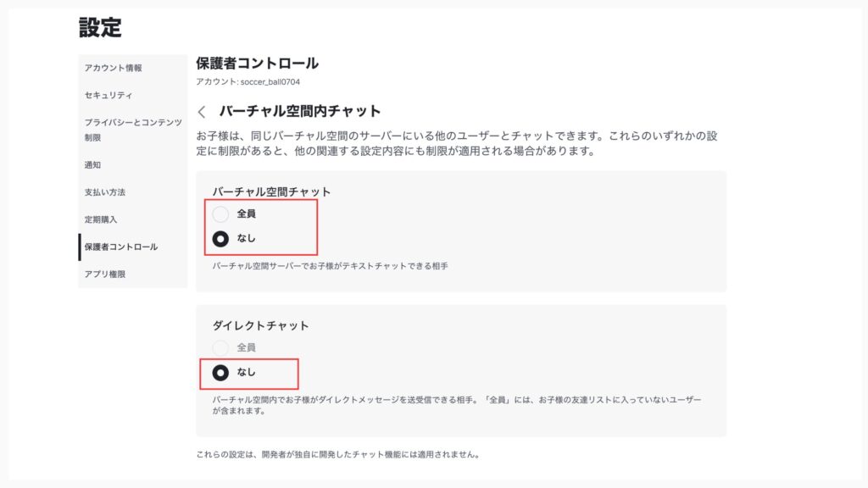Open アプリ権限 settings

(x=104, y=274)
